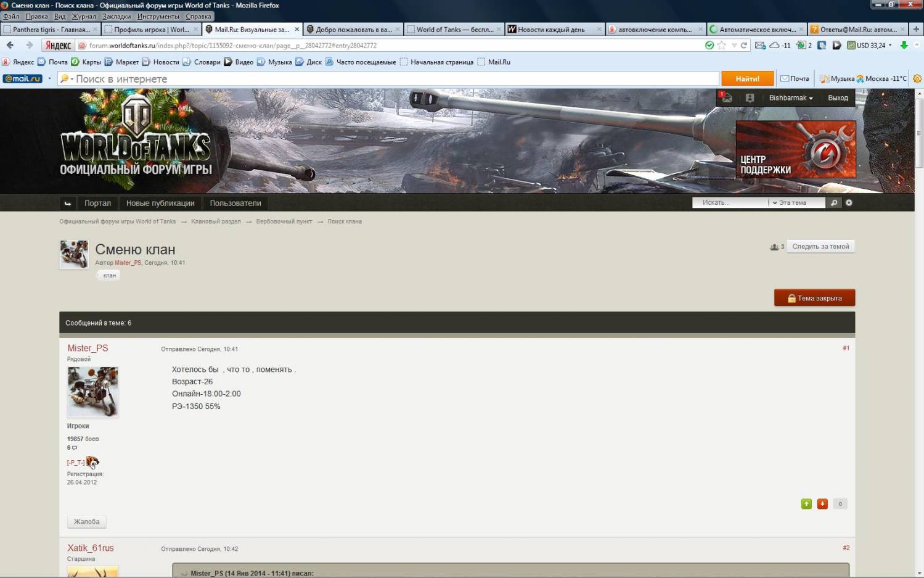
Task: Click the black play toolbar icon
Action: pos(836,45)
